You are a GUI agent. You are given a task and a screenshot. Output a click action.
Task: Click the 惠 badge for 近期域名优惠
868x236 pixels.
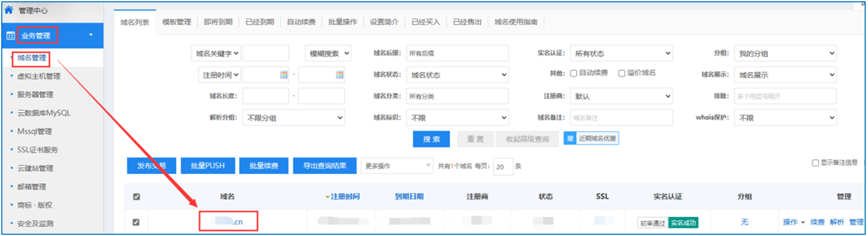(570, 139)
